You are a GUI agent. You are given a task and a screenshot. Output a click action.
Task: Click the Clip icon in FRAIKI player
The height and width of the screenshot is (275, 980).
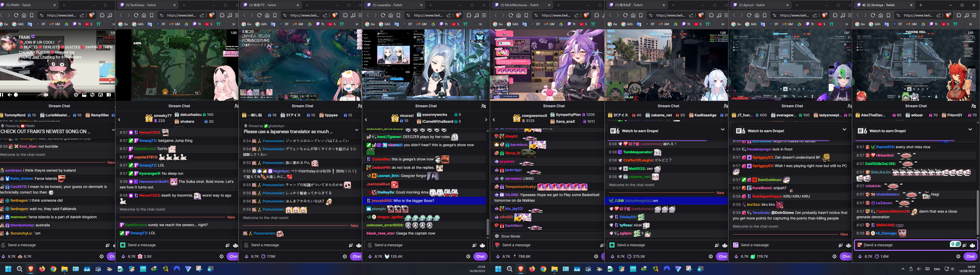point(84,95)
